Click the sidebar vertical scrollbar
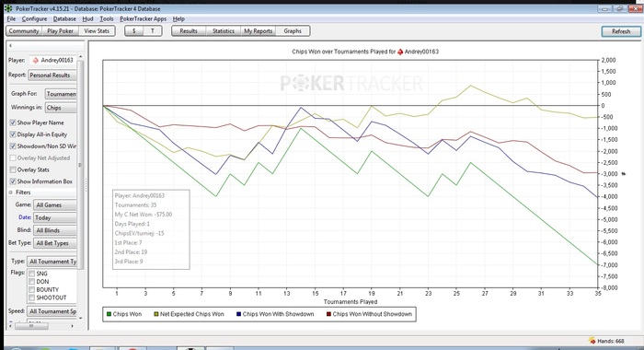 click(x=81, y=165)
